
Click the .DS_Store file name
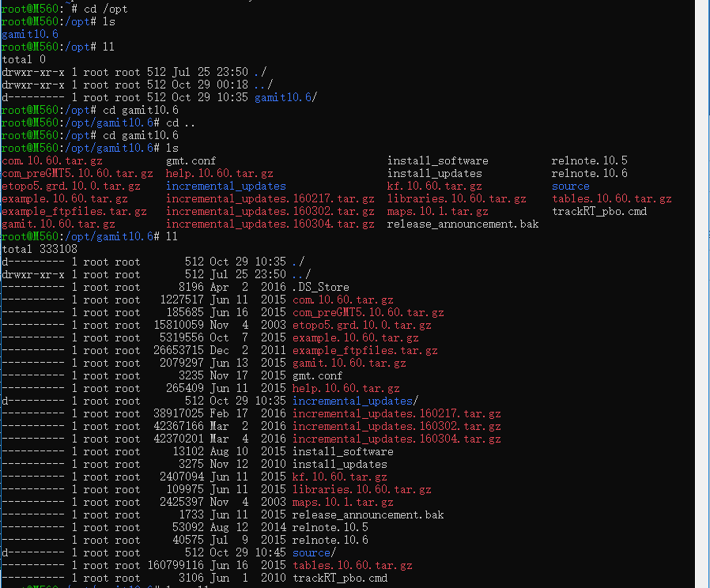[320, 288]
